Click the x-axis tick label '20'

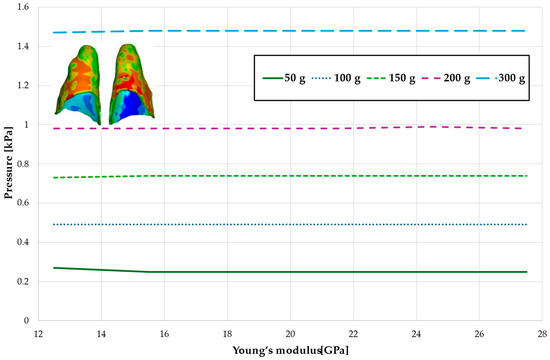pos(290,334)
